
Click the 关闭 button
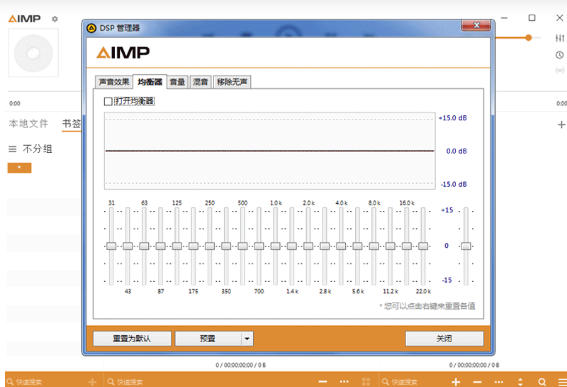click(444, 339)
